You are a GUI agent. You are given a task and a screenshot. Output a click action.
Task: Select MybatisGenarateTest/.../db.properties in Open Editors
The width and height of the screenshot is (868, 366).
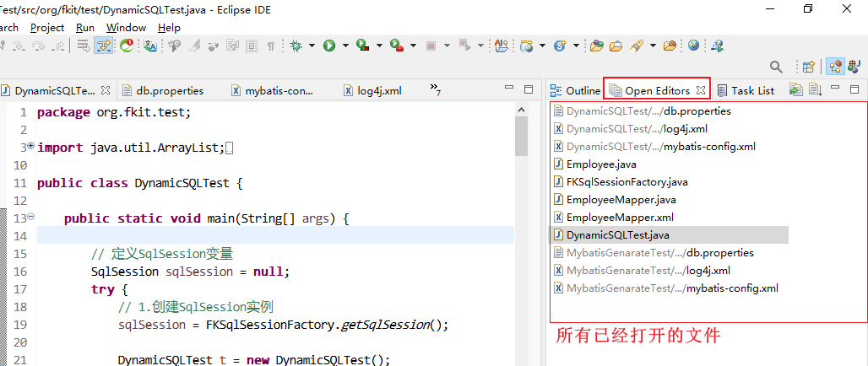[654, 253]
